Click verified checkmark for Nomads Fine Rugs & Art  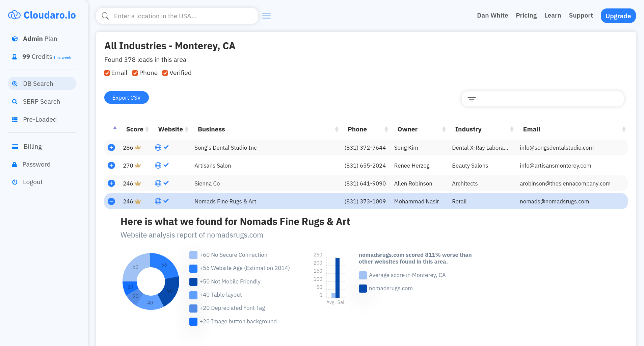click(x=166, y=201)
